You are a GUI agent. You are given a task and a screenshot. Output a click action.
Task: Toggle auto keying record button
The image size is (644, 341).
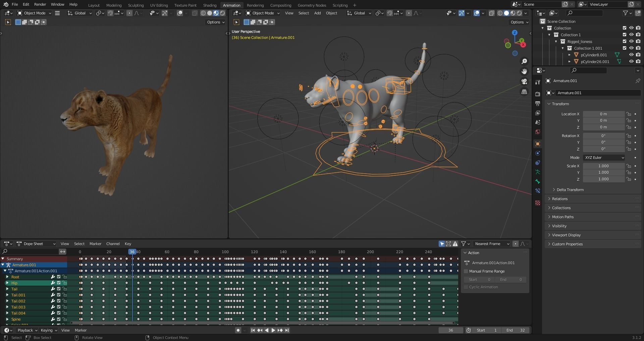tap(238, 330)
